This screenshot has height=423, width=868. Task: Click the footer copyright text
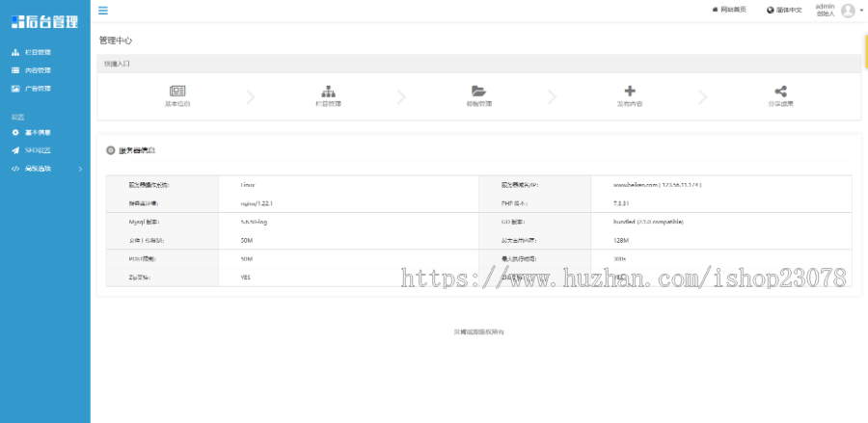(x=478, y=331)
